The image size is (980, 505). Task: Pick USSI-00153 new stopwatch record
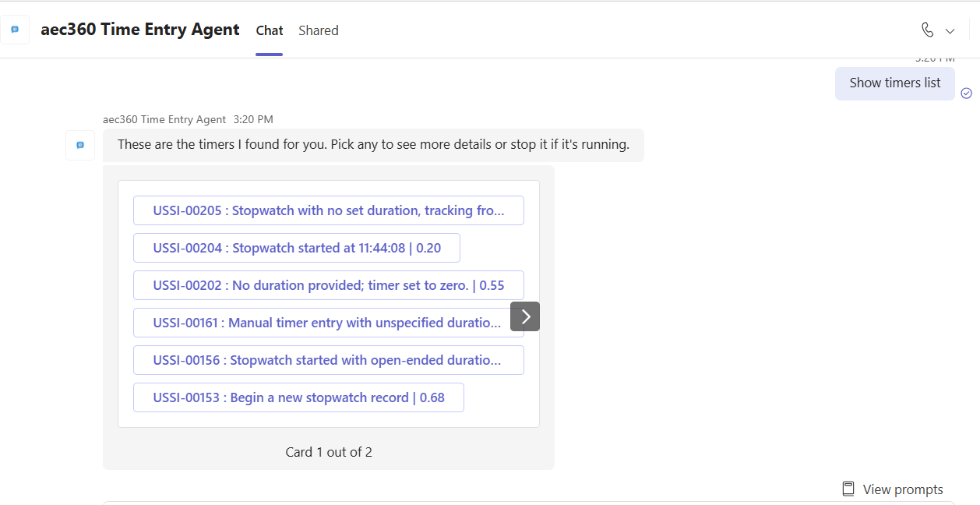click(298, 397)
